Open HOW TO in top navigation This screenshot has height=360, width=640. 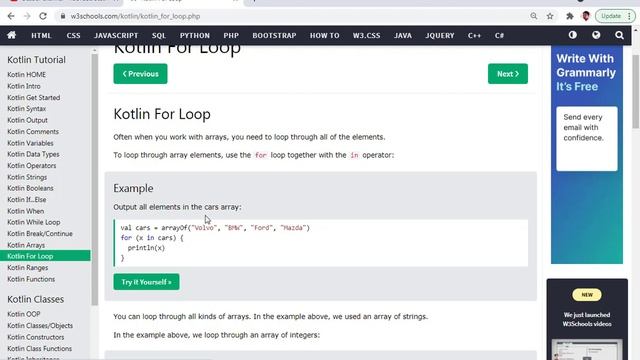tap(324, 36)
